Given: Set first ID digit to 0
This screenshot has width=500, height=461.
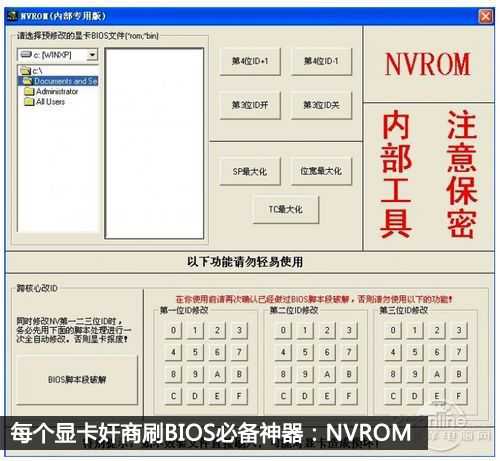Looking at the screenshot, I should [173, 330].
